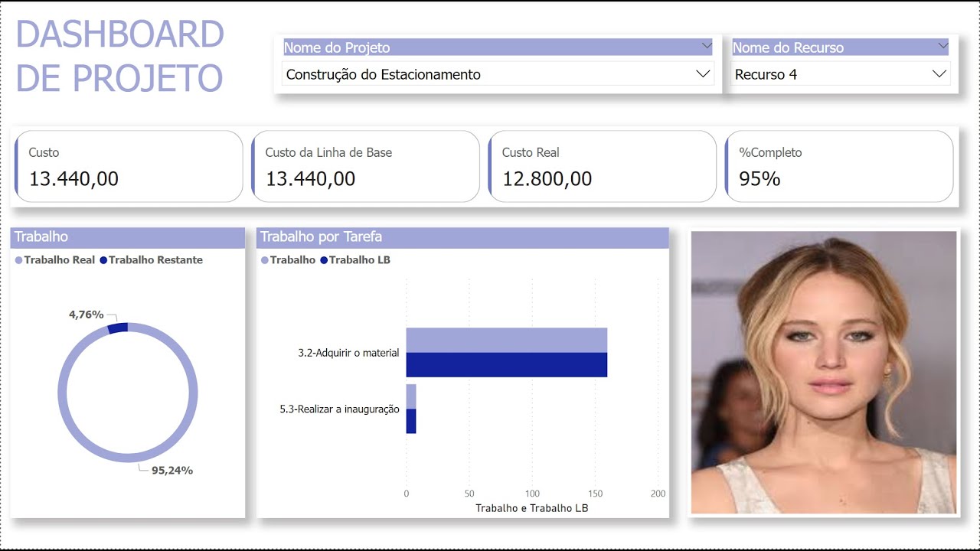Click chevron in Nome do Projeto header
Screen dimensions: 980x551
click(706, 47)
